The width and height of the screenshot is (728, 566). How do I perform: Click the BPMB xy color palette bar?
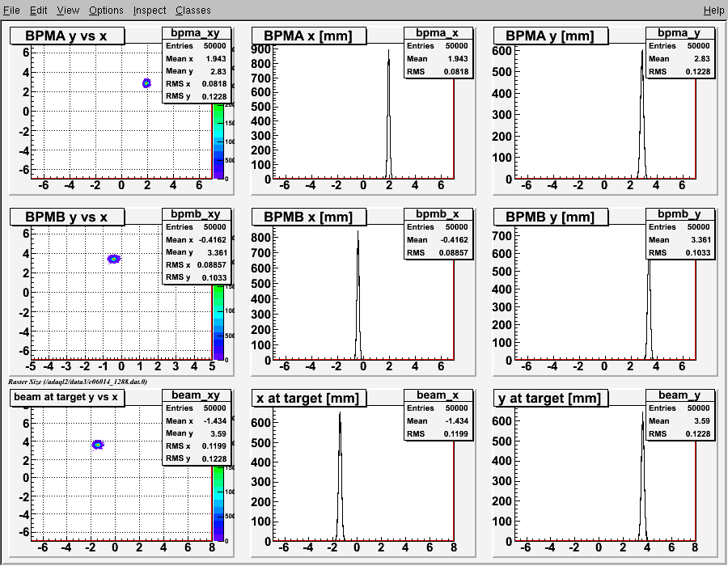[x=218, y=323]
